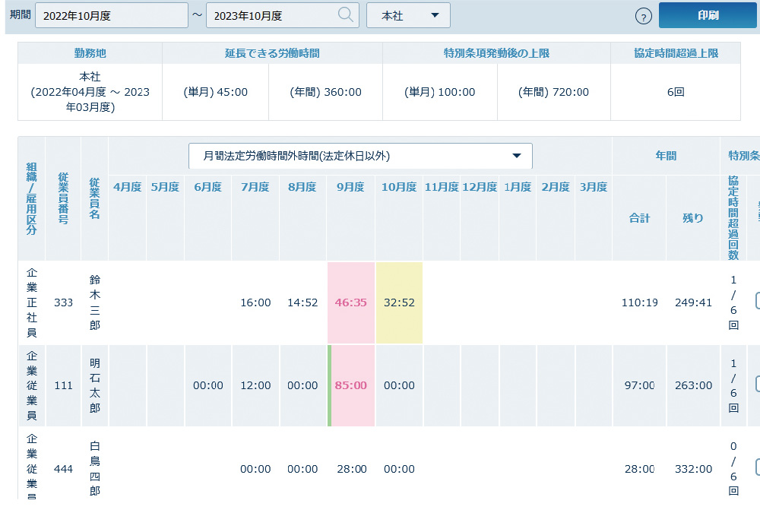Tick the checkbox in 鈴木三郎's row
Viewport: 760px width, 532px height.
click(x=758, y=301)
